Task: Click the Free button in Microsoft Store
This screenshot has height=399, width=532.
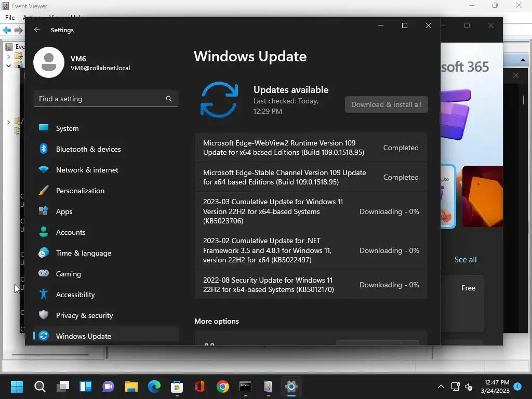Action: [468, 288]
